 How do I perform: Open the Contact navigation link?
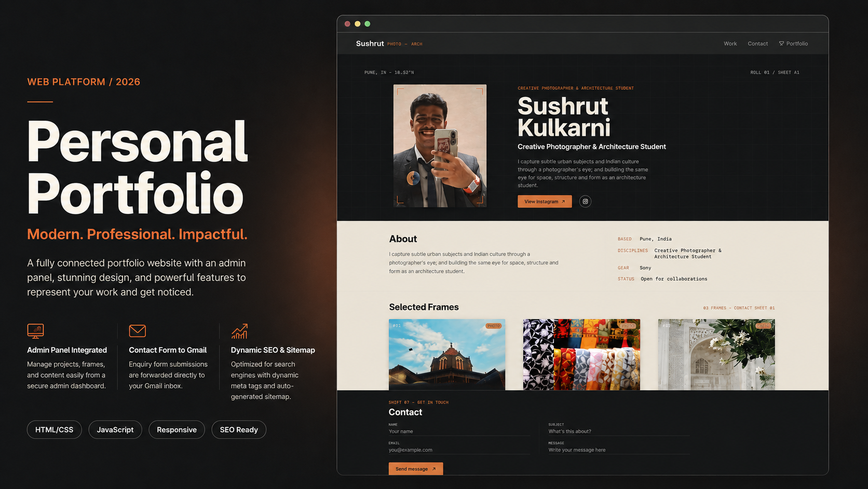click(x=757, y=44)
